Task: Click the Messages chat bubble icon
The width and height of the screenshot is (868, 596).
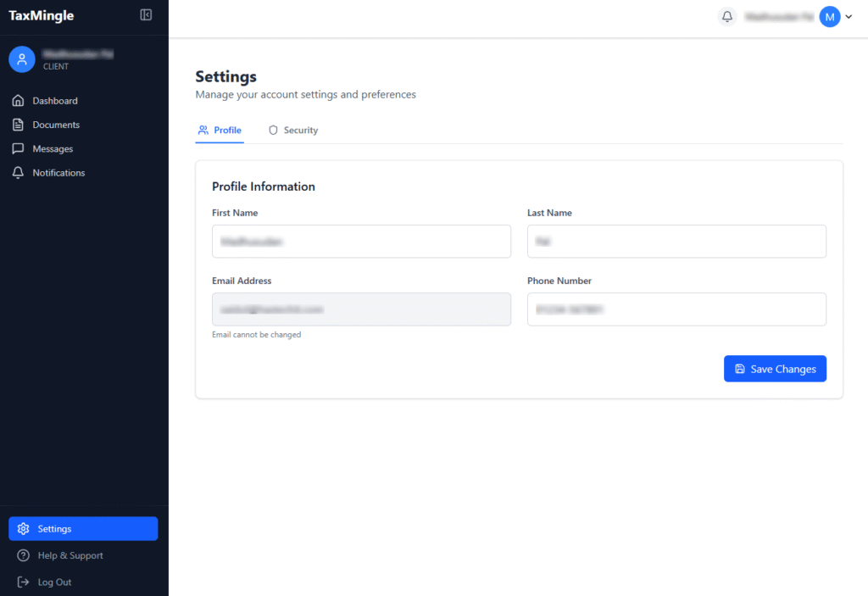Action: pyautogui.click(x=18, y=148)
